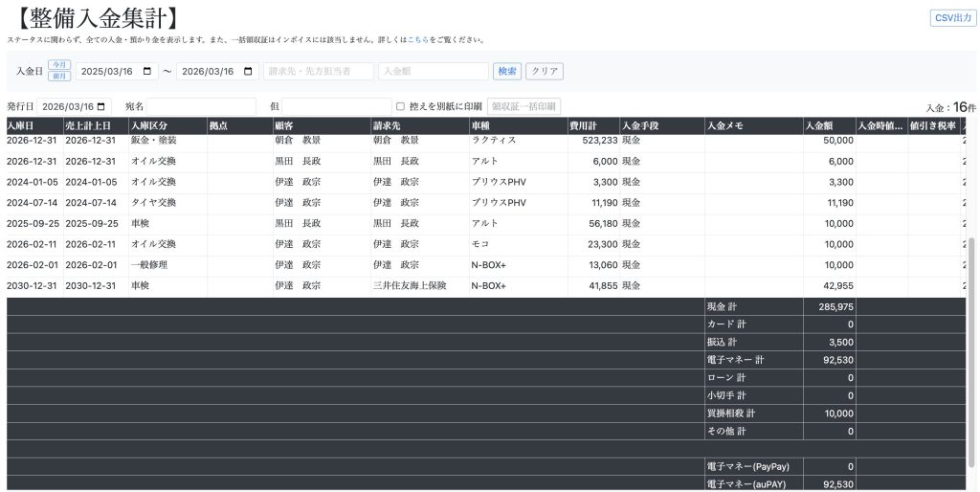Screen dimensions: 980x492
Task: Click the 今月 shortcut button
Action: click(x=59, y=65)
